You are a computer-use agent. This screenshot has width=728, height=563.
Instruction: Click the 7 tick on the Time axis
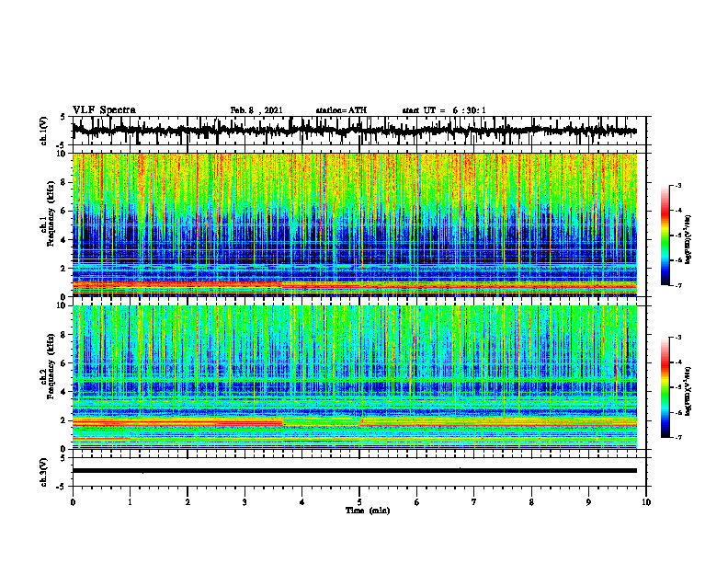474,502
